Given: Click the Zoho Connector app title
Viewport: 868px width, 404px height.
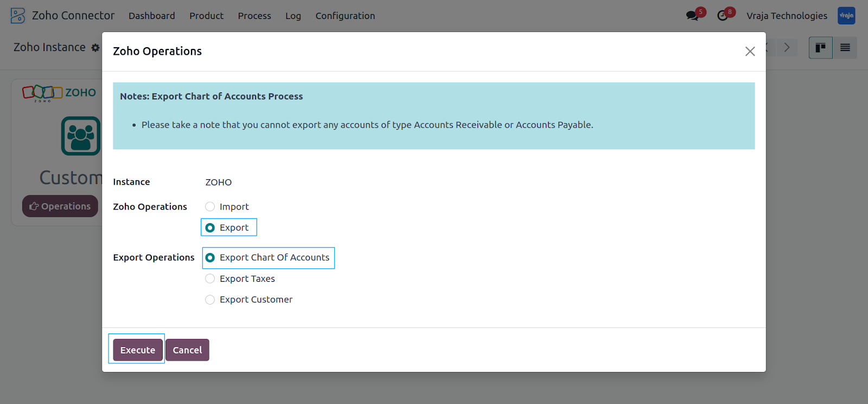Looking at the screenshot, I should (73, 15).
